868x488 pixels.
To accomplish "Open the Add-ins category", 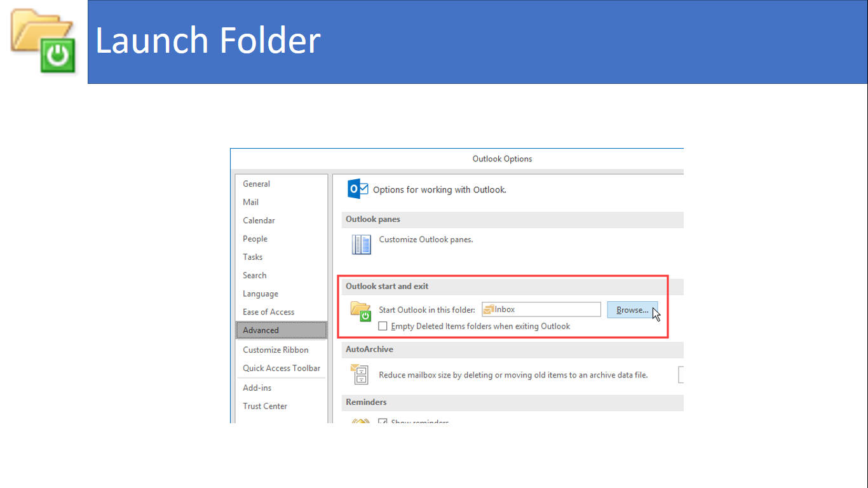I will pos(281,388).
